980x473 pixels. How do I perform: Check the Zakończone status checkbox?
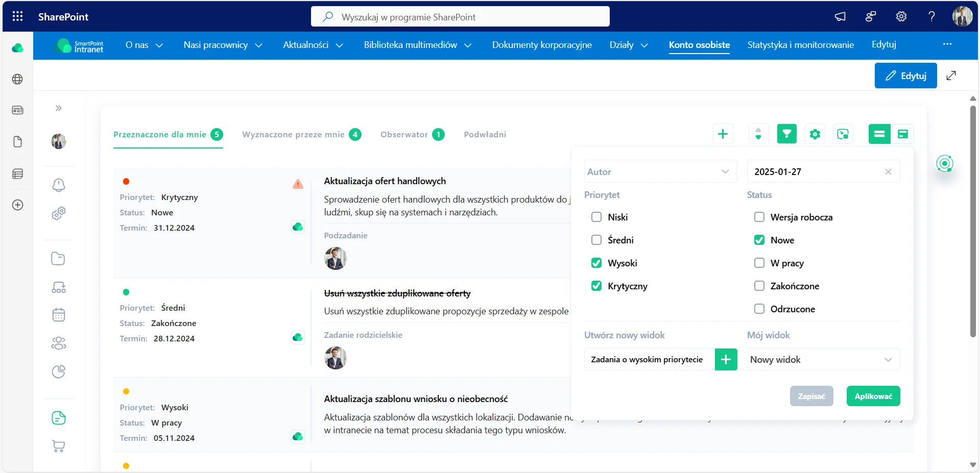point(759,286)
